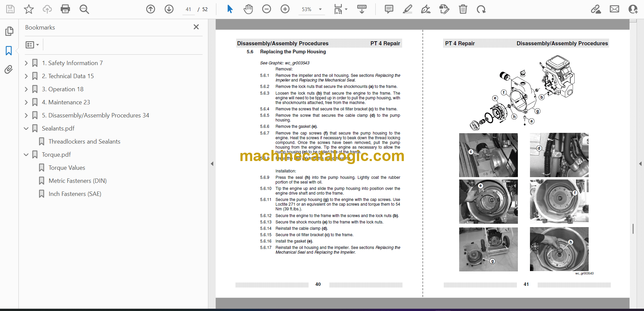Zoom out with the minus button
Screen dimensions: 644x311
267,9
